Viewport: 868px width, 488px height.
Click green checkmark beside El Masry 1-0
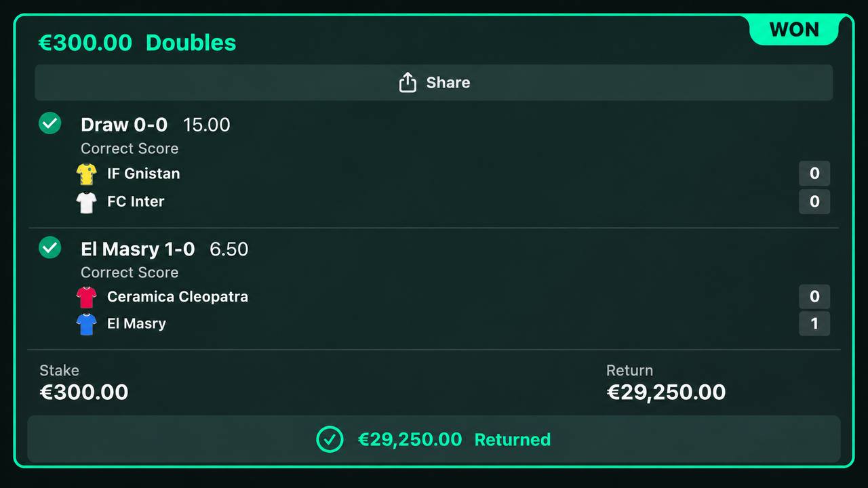pyautogui.click(x=50, y=247)
